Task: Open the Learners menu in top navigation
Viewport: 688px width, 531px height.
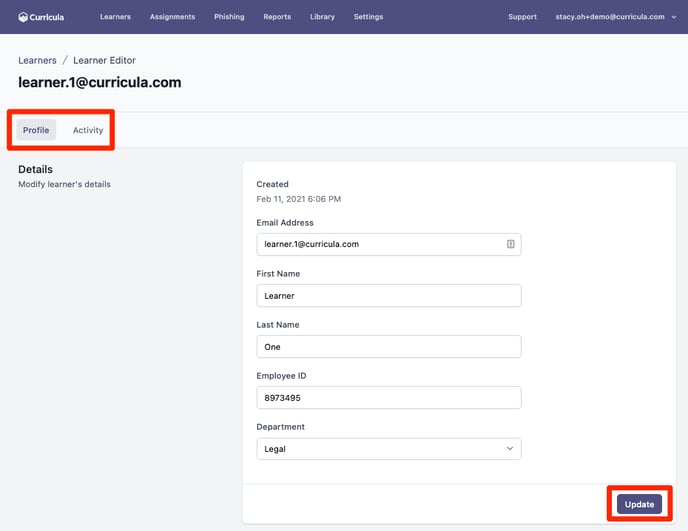Action: [115, 17]
